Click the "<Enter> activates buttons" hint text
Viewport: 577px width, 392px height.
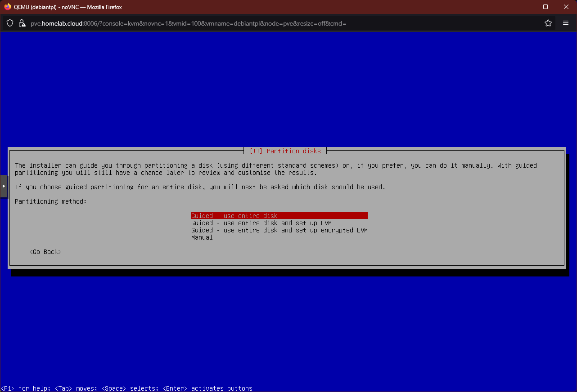click(x=207, y=388)
